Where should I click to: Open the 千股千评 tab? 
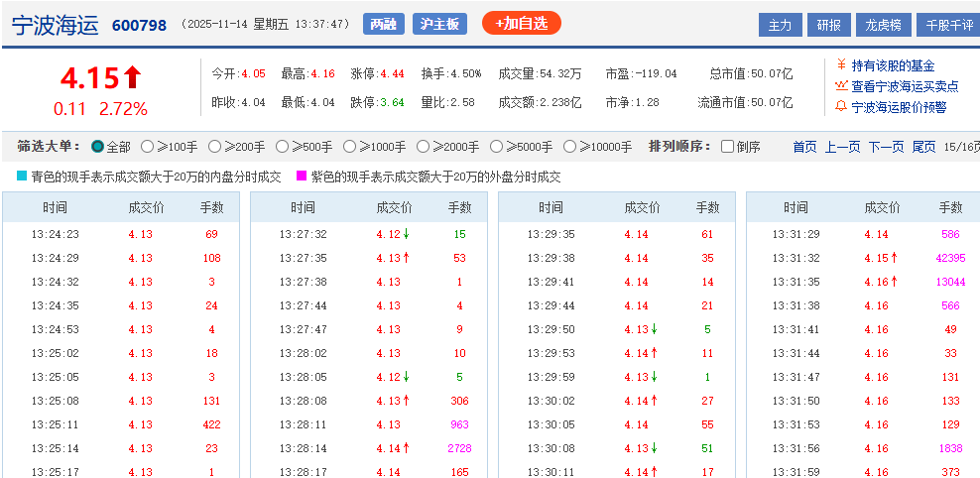[x=948, y=25]
